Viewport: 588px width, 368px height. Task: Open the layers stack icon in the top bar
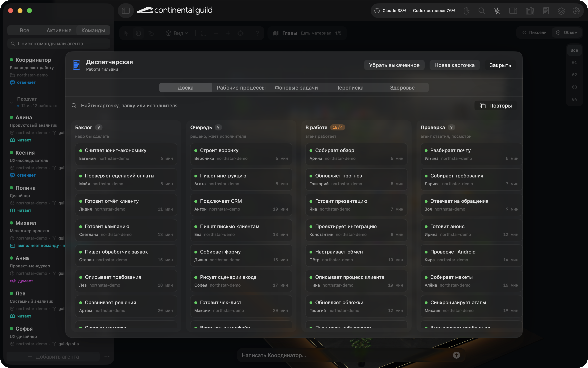[x=561, y=11]
